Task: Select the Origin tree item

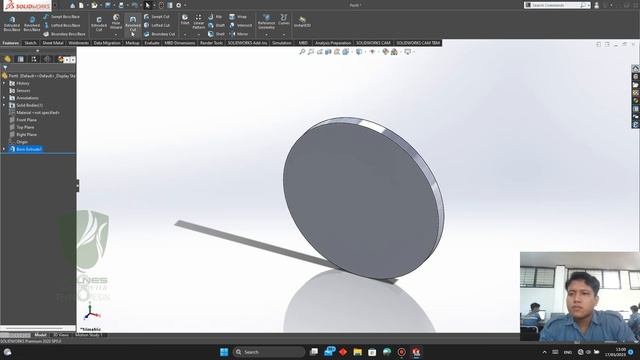Action: [19, 142]
